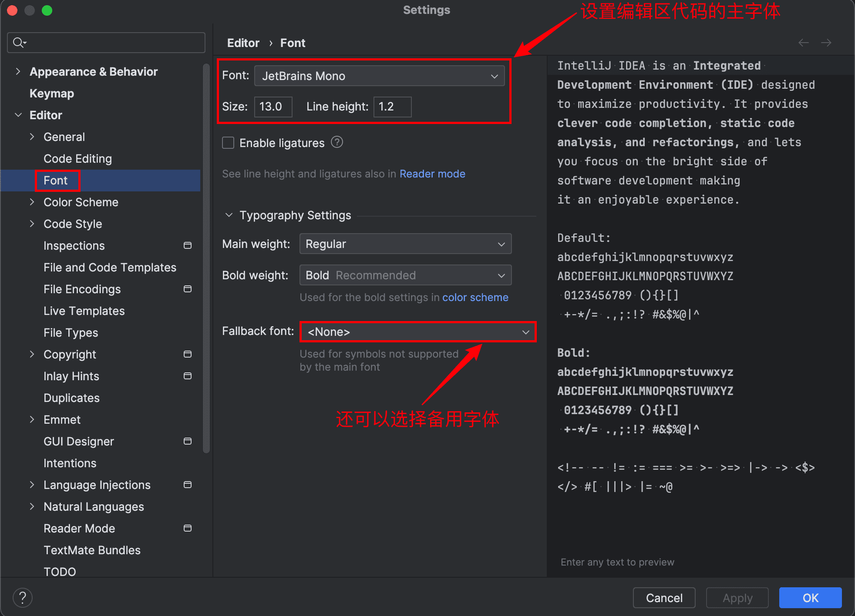Screen dimensions: 855x616
Task: Follow the Reader mode link
Action: 432,174
